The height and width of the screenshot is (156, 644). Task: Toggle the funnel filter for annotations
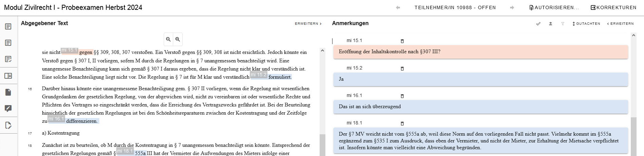click(x=563, y=24)
